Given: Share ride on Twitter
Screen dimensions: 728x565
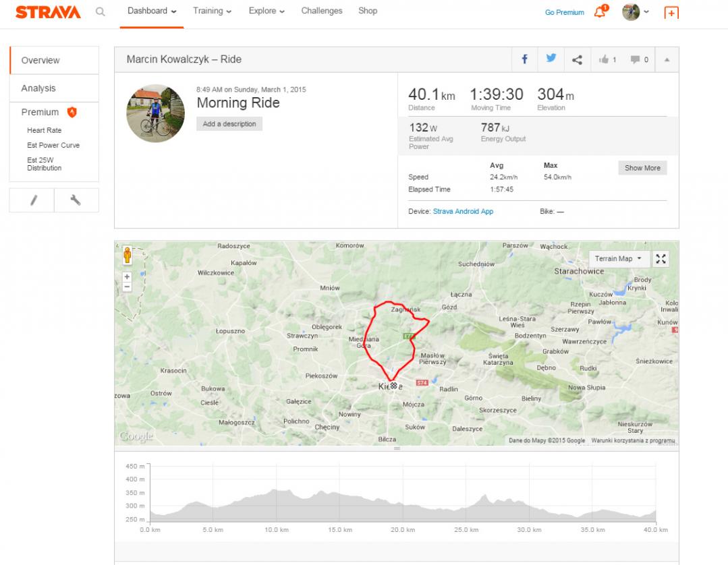Looking at the screenshot, I should coord(551,59).
